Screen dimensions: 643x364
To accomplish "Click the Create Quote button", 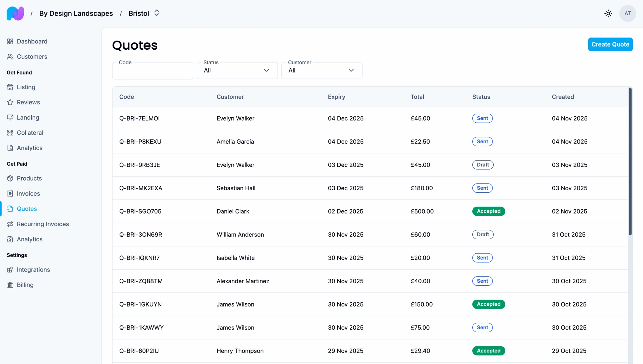I will tap(610, 44).
